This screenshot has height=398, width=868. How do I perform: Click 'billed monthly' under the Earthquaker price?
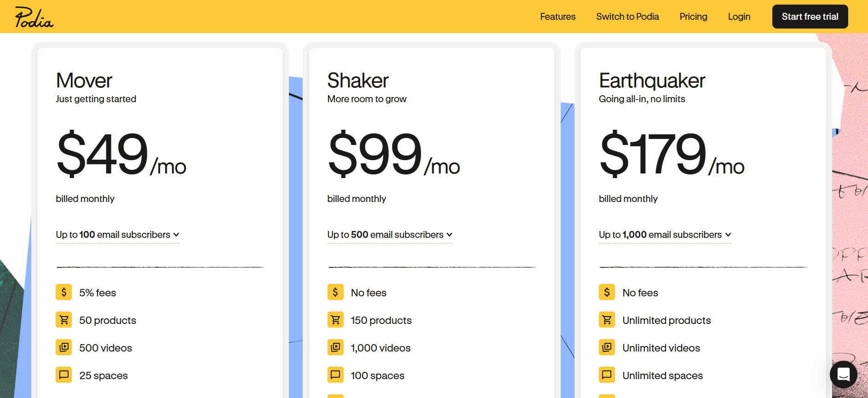click(628, 199)
